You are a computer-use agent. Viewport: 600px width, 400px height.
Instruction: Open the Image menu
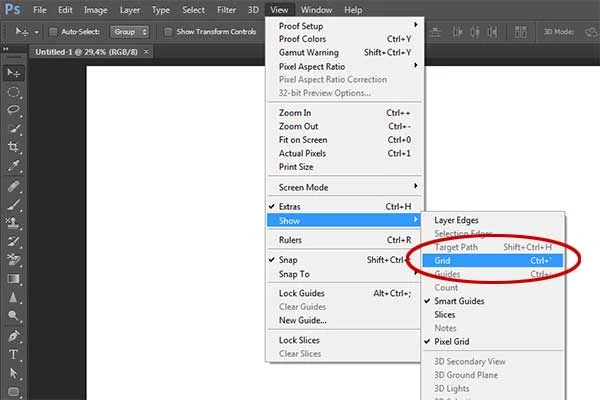point(95,10)
